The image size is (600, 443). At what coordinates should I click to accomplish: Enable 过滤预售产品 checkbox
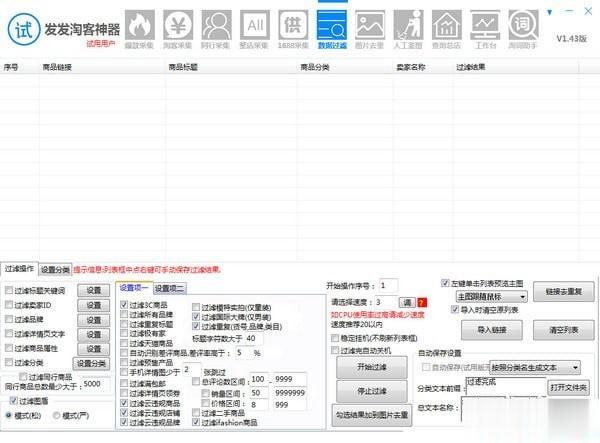point(124,362)
